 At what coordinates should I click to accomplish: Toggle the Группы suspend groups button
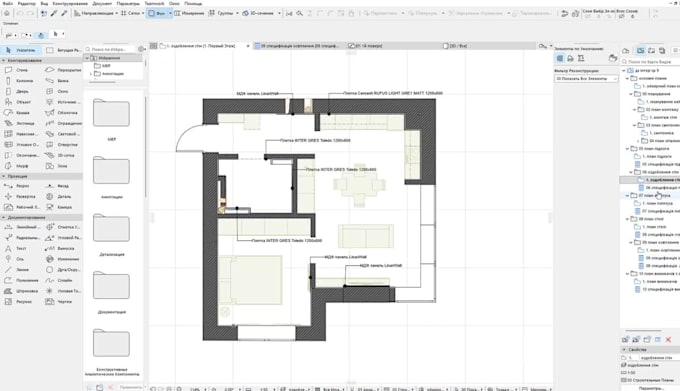221,13
